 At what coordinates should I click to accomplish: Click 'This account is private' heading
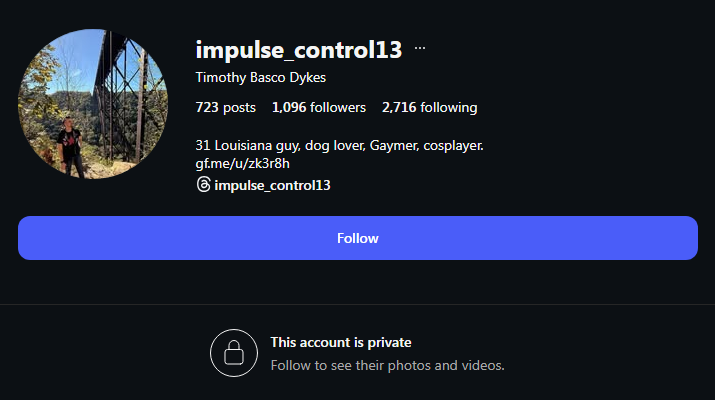[x=341, y=342]
